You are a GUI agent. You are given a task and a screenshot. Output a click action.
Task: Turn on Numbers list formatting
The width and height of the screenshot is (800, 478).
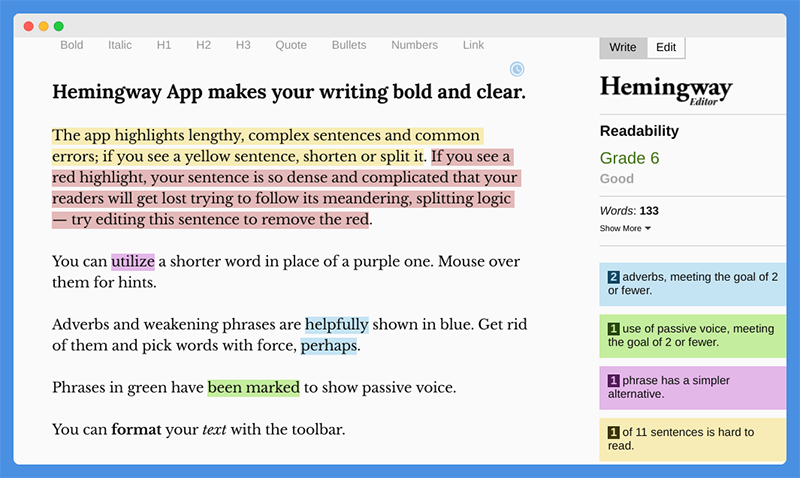(x=414, y=45)
